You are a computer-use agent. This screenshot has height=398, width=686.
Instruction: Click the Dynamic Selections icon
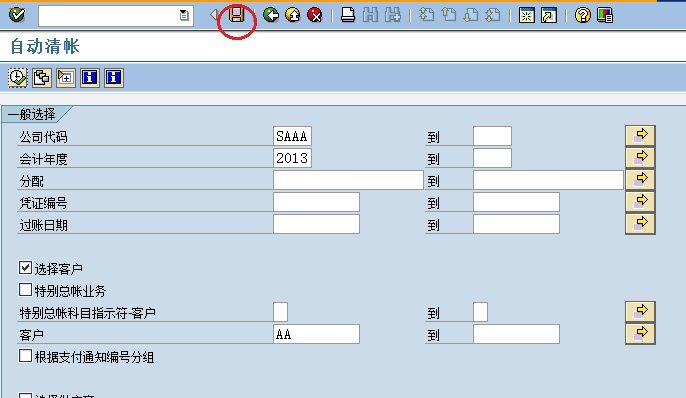tap(66, 78)
